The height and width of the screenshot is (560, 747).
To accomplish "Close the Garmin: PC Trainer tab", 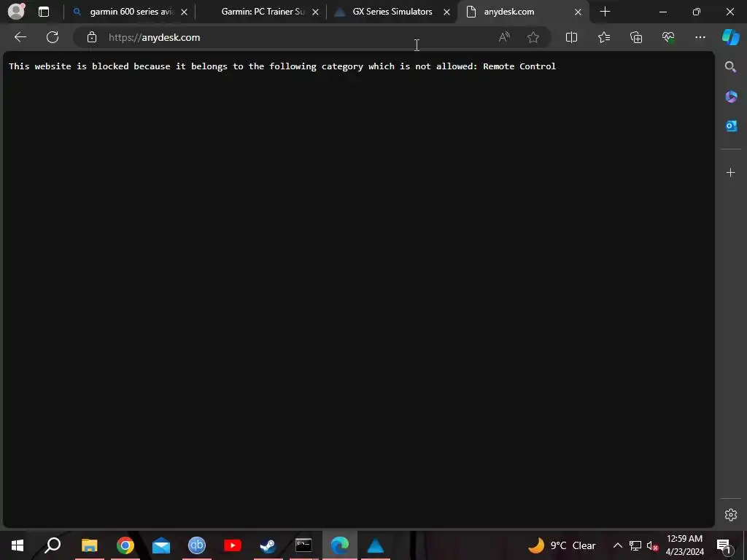I will click(x=315, y=12).
